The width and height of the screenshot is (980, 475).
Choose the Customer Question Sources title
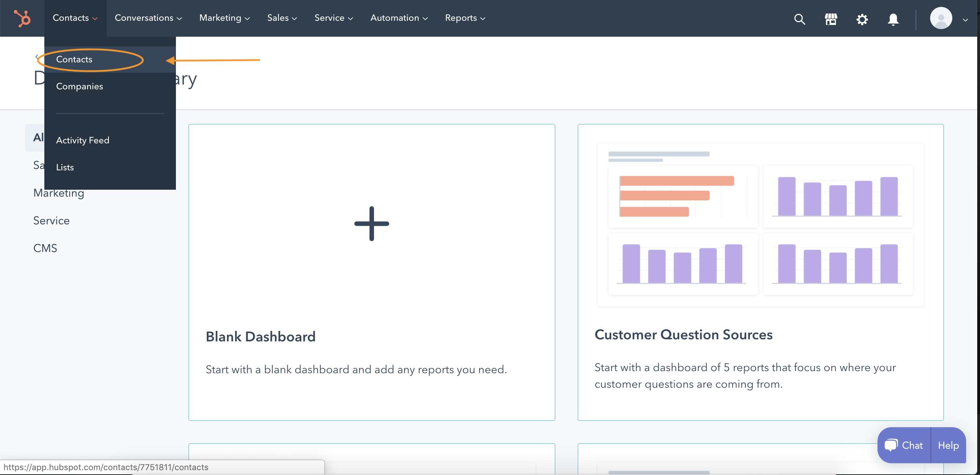683,335
